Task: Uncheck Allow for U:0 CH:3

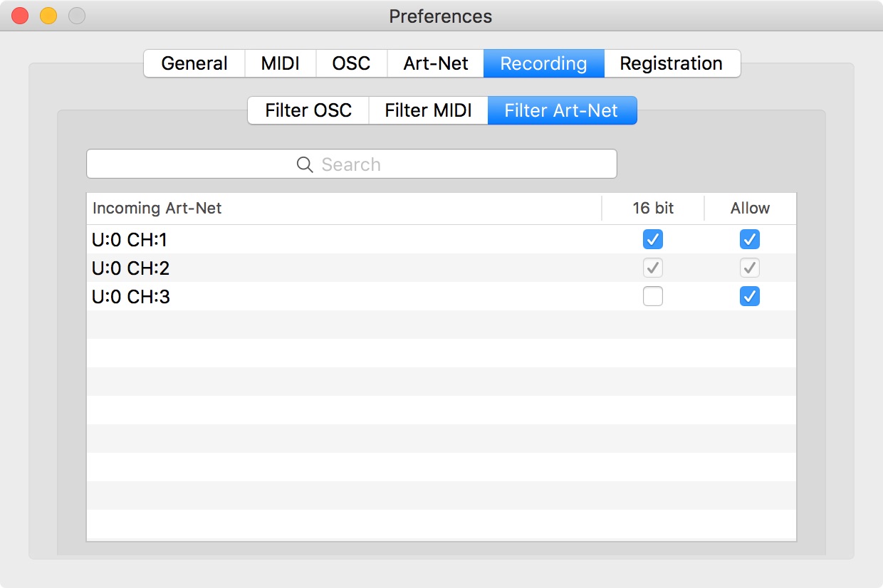Action: click(x=750, y=296)
